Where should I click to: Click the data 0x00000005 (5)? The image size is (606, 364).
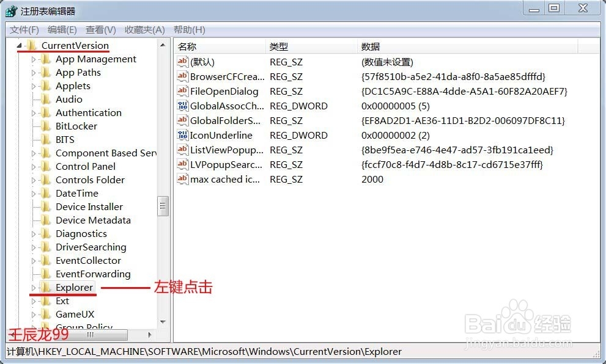point(396,106)
